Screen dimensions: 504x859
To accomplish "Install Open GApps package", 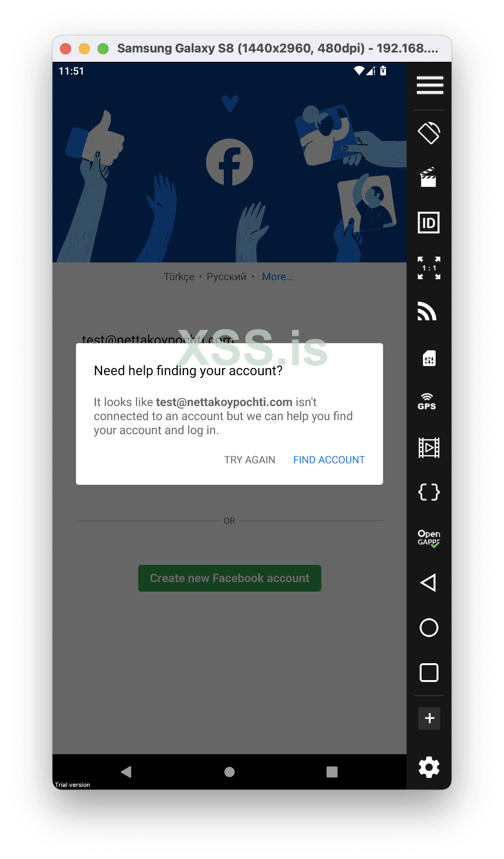I will tap(429, 538).
